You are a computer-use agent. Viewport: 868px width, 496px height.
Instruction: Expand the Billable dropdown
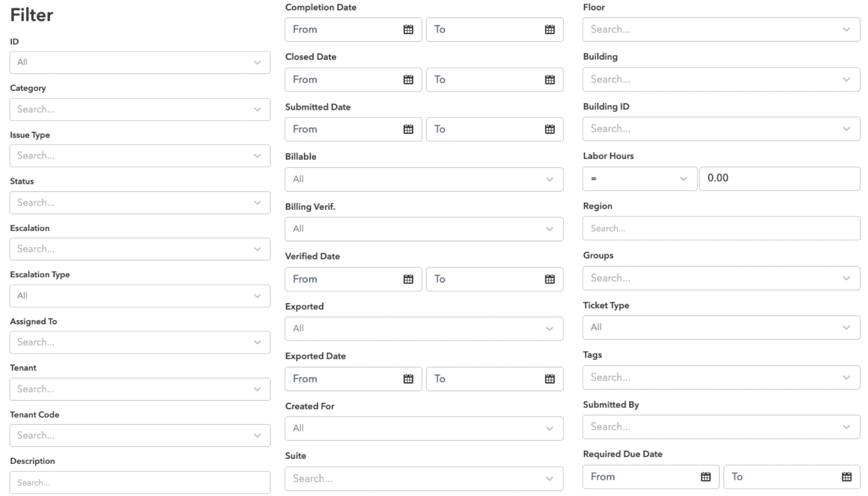pyautogui.click(x=424, y=179)
